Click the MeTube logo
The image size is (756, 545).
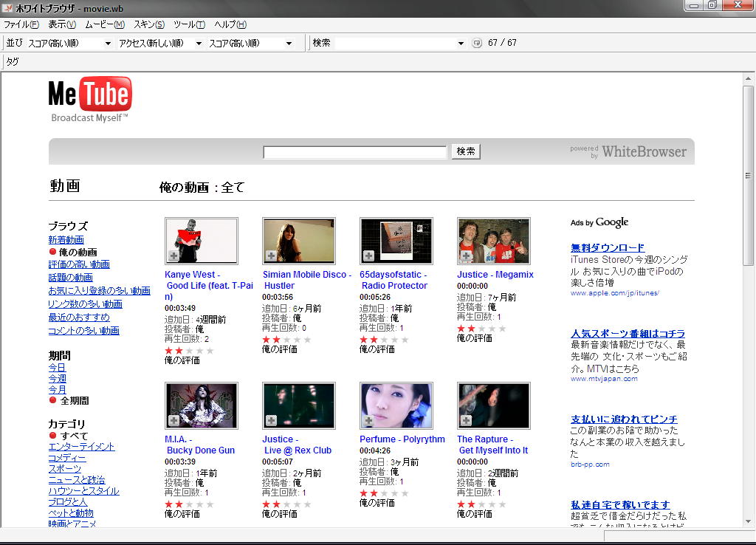click(x=90, y=100)
